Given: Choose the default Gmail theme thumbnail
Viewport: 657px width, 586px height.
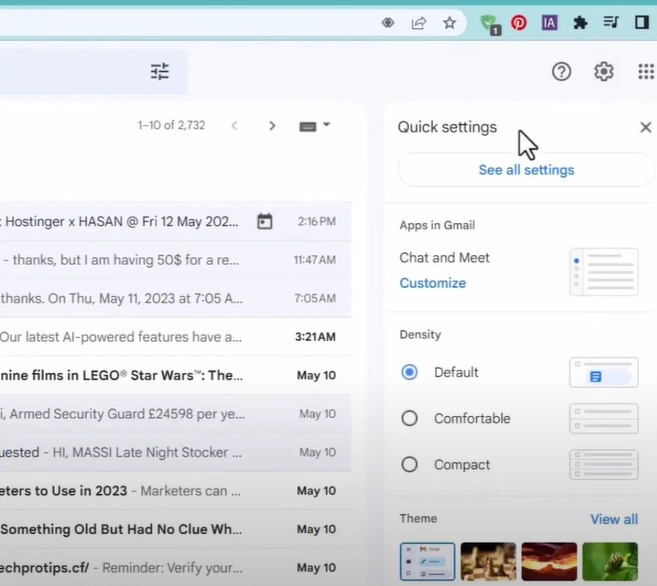Looking at the screenshot, I should pos(427,562).
